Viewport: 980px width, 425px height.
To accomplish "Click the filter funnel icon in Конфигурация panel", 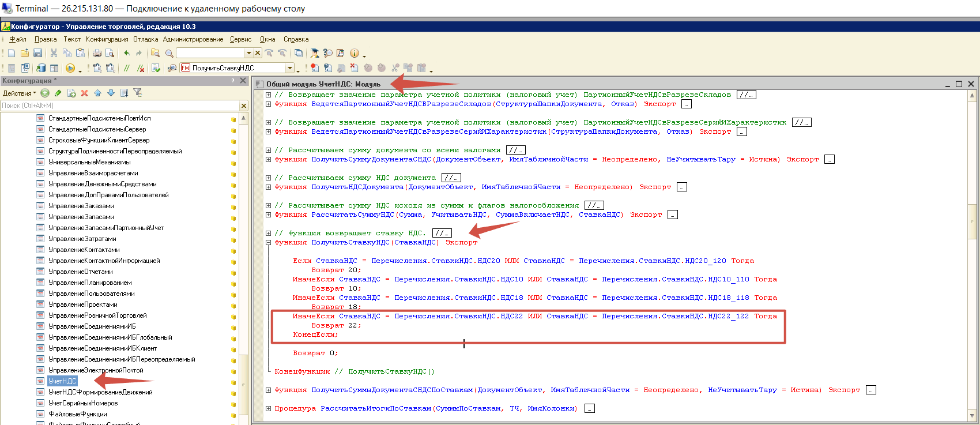I will (137, 93).
